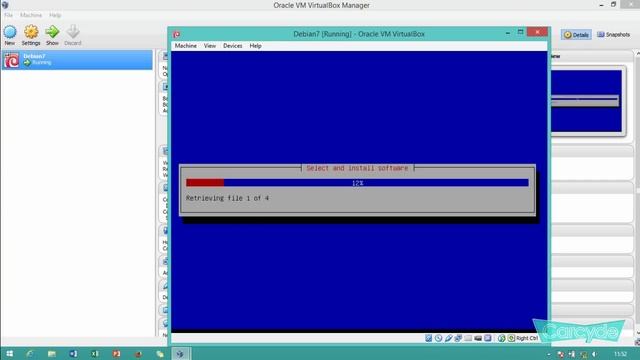This screenshot has width=640, height=360.
Task: Open the View menu in Debian7 window
Action: pos(210,46)
